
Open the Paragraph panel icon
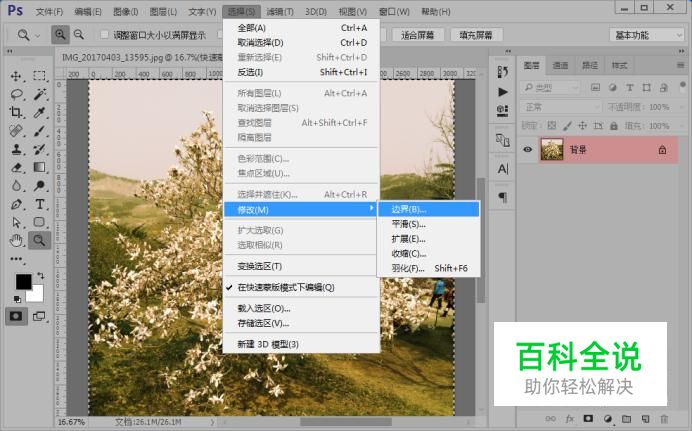pyautogui.click(x=503, y=197)
